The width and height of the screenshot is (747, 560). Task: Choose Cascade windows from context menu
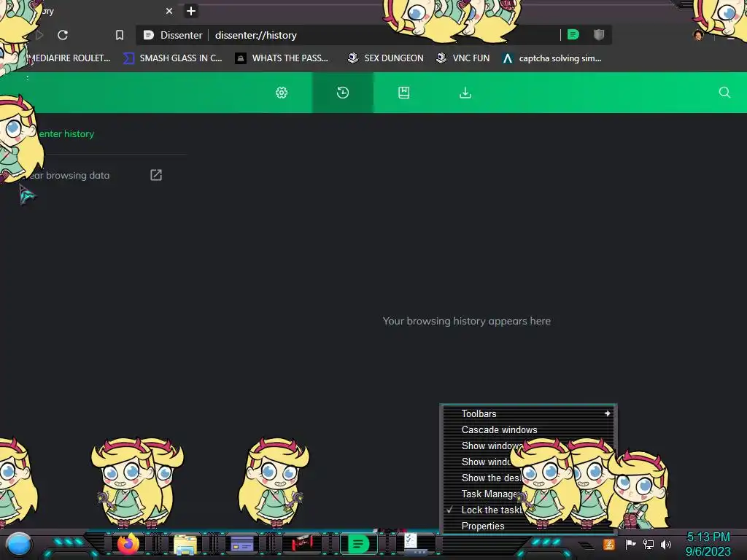point(529,430)
